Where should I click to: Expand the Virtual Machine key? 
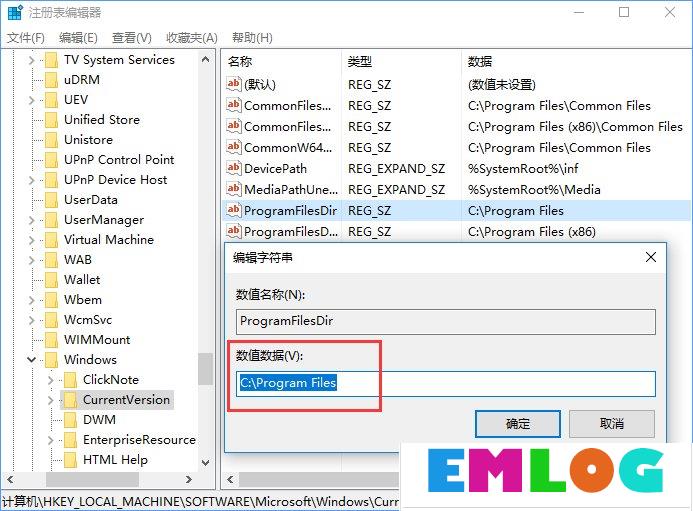31,240
